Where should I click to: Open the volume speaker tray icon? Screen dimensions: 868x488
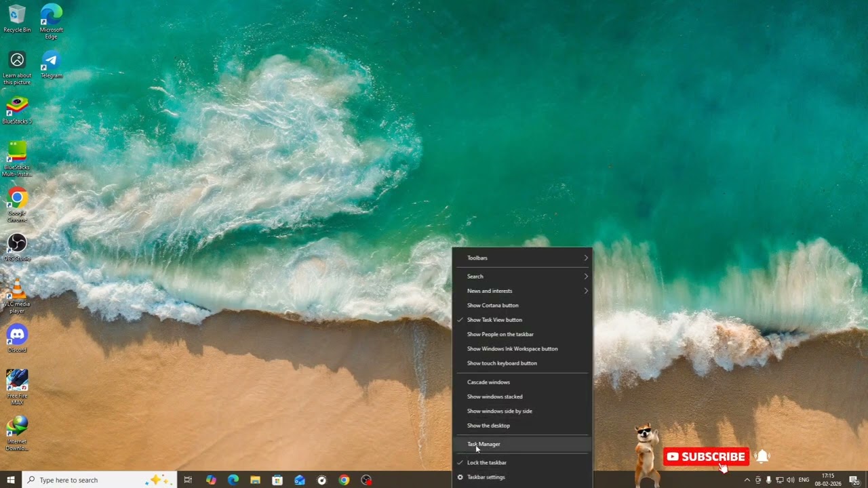[790, 480]
